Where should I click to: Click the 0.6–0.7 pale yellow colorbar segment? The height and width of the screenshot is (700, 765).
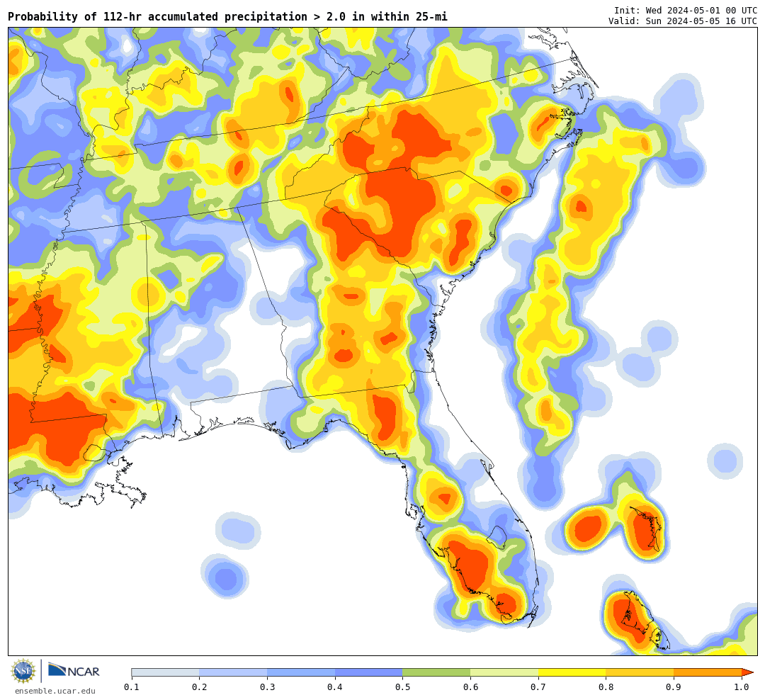tap(504, 672)
